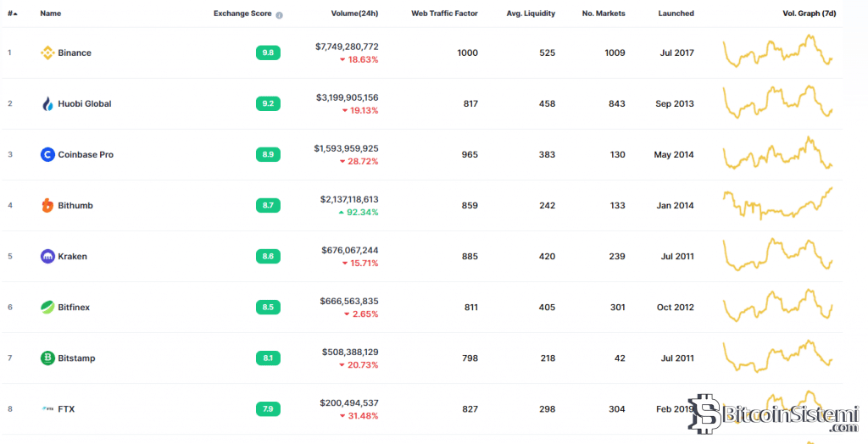Click the Bitfinex green leaf logo
This screenshot has width=868, height=444.
(x=47, y=307)
